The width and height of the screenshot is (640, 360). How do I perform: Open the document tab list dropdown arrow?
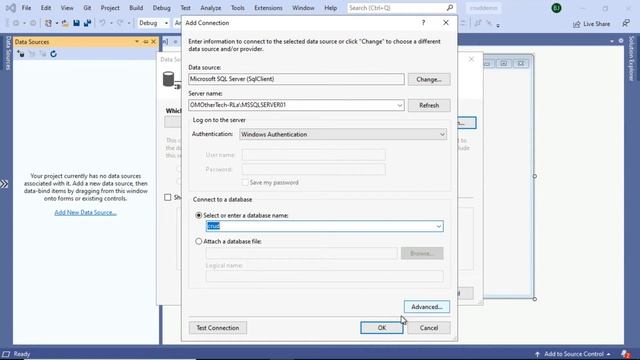[611, 41]
